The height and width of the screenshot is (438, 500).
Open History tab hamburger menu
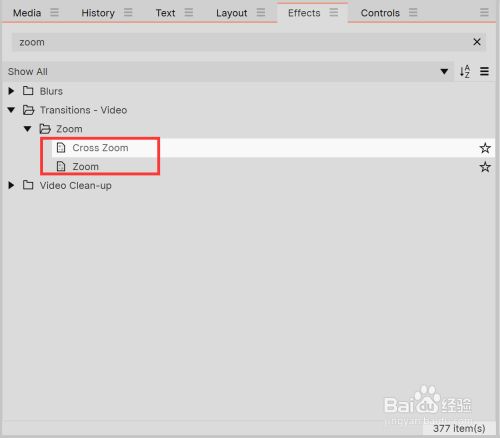pos(128,13)
